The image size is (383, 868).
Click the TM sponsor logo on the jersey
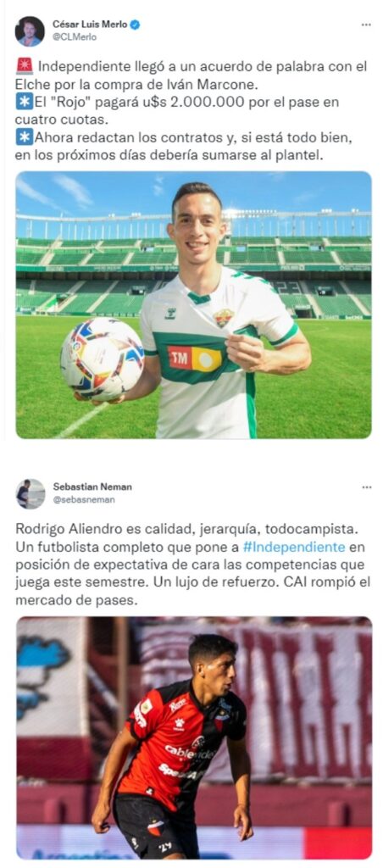tap(195, 359)
